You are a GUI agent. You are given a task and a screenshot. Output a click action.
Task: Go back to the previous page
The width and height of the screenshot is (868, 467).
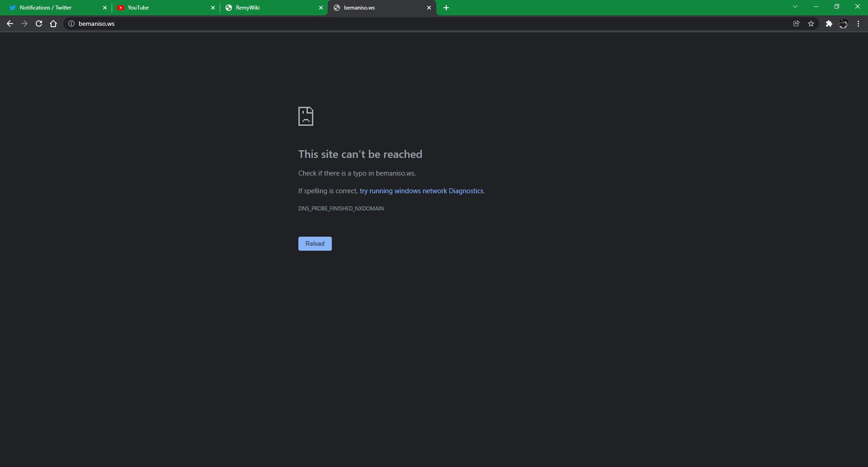point(9,24)
